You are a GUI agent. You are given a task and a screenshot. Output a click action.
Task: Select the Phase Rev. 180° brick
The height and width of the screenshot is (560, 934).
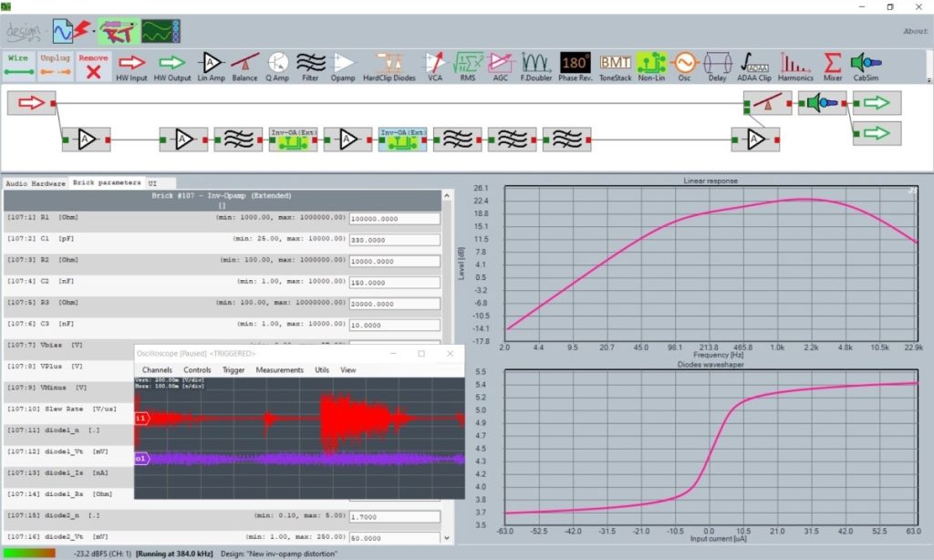click(x=575, y=64)
